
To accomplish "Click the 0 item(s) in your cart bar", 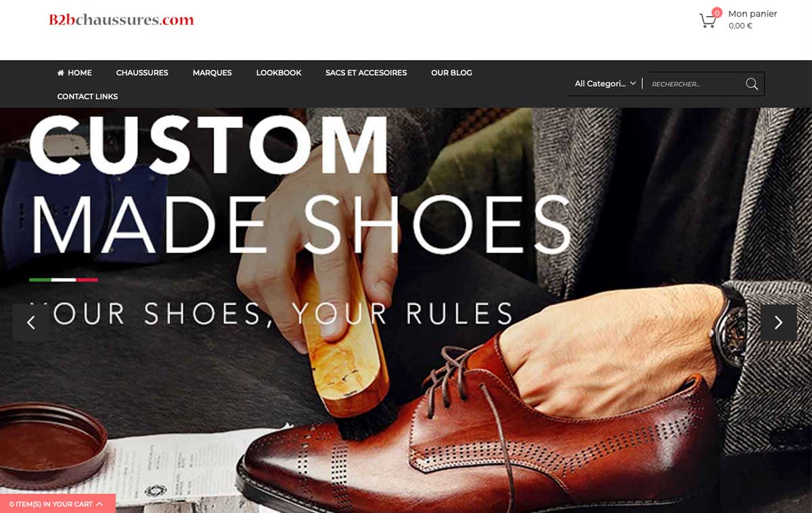I will point(58,504).
